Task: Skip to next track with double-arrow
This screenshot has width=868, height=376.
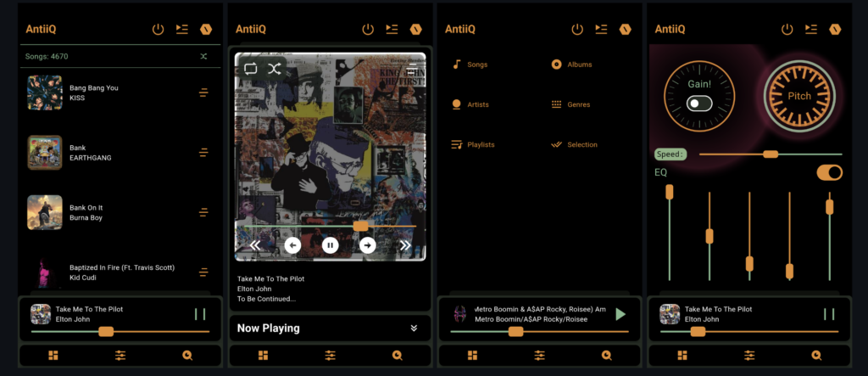Action: click(x=405, y=245)
